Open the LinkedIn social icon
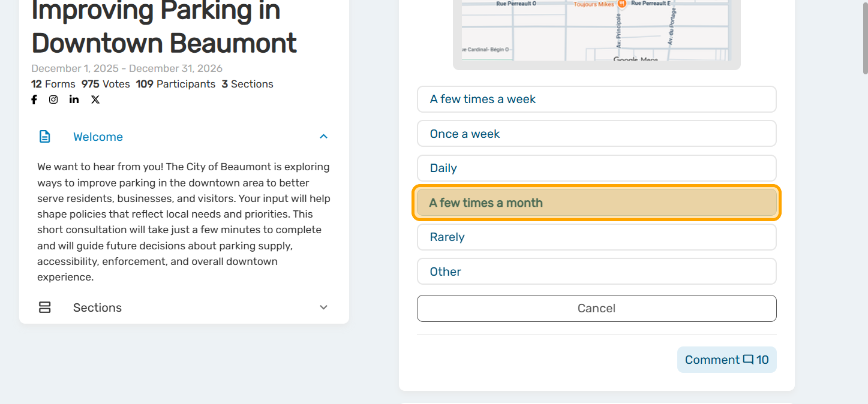 [74, 100]
